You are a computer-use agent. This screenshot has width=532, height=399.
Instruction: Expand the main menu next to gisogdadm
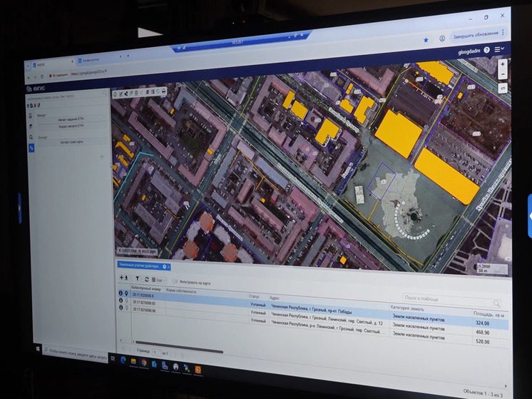[x=499, y=49]
